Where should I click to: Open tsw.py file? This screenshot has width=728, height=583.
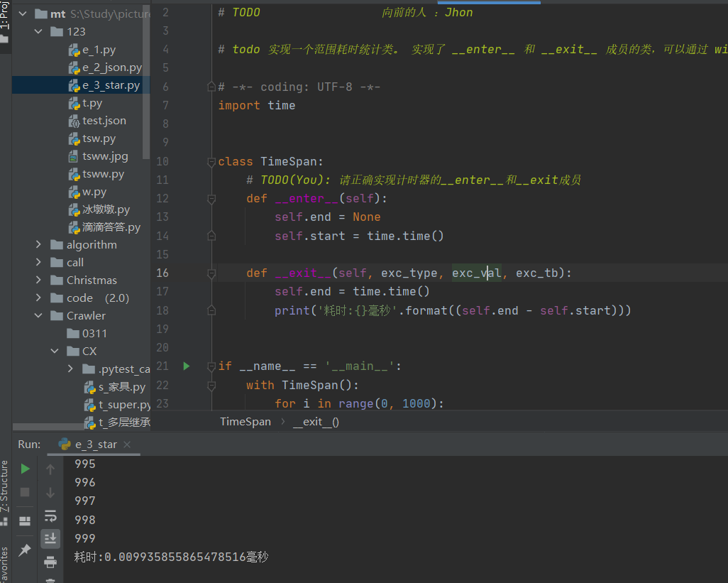(92, 138)
